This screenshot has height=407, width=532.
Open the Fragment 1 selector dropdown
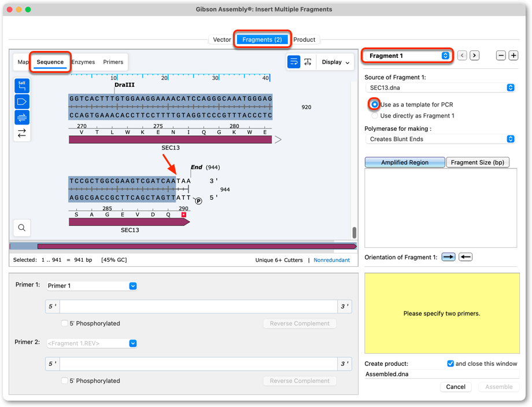point(407,56)
